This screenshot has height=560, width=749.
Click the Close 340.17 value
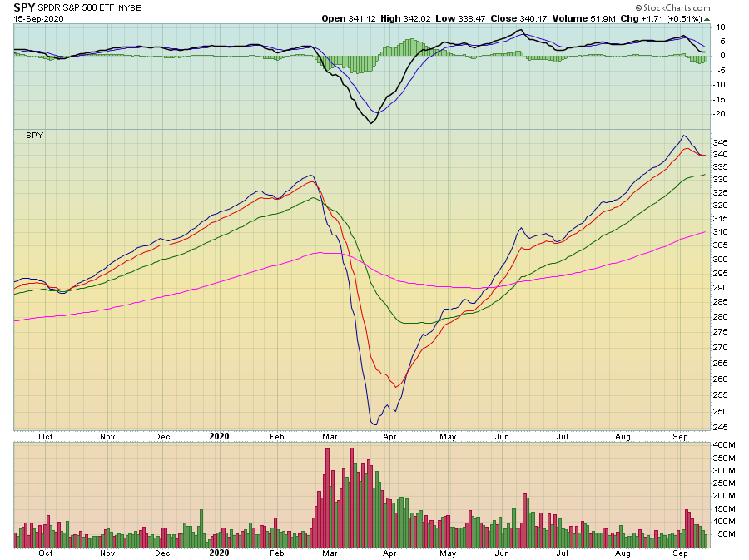click(518, 18)
